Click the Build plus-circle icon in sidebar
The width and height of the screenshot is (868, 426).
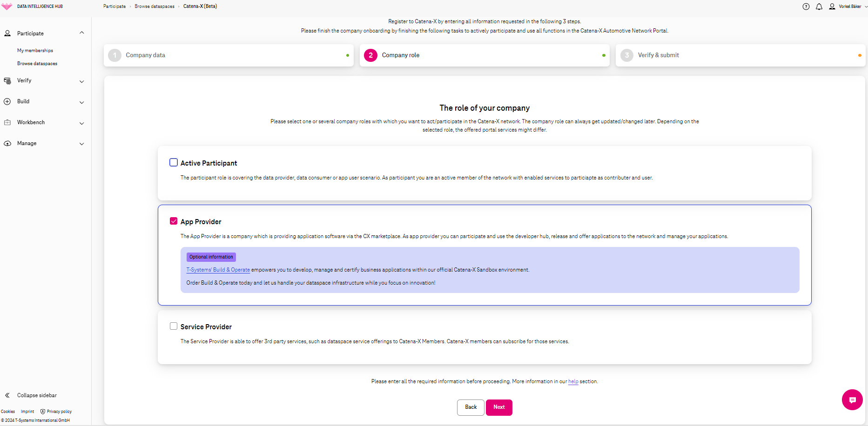[x=7, y=101]
